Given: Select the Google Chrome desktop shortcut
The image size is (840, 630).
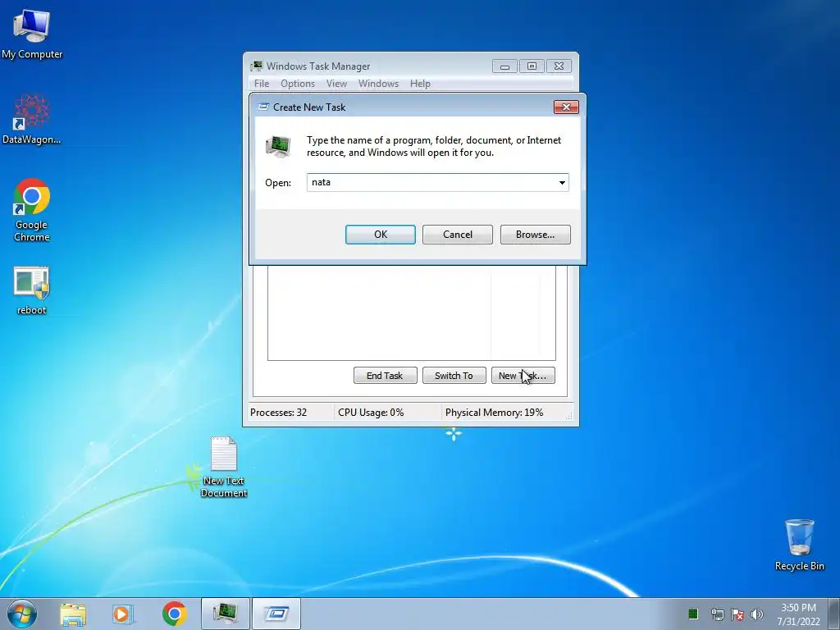Looking at the screenshot, I should pyautogui.click(x=32, y=209).
